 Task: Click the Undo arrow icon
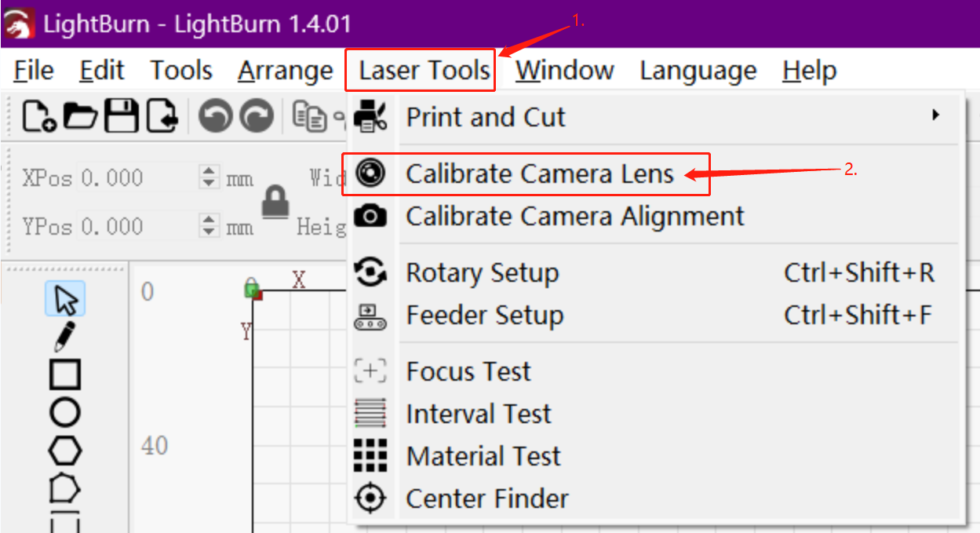coord(215,117)
